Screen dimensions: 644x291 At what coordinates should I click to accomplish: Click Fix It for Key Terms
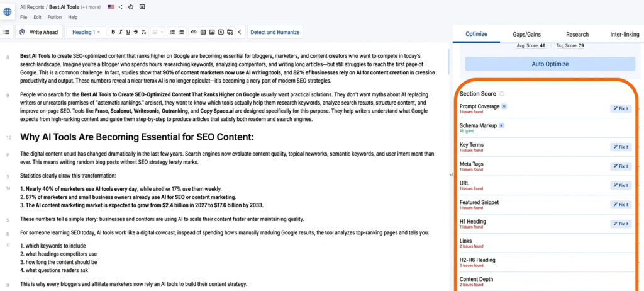point(621,147)
